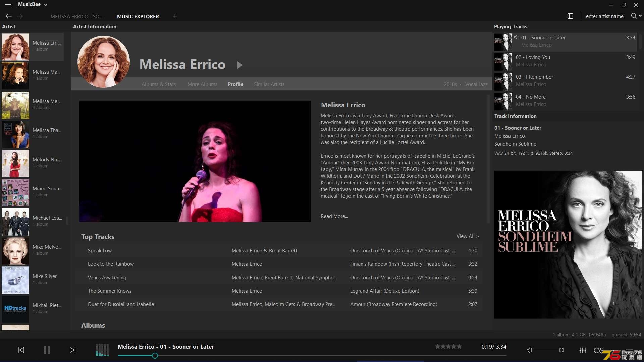Image resolution: width=644 pixels, height=362 pixels.
Task: Choose Miami Soun... artist entry
Action: [33, 192]
